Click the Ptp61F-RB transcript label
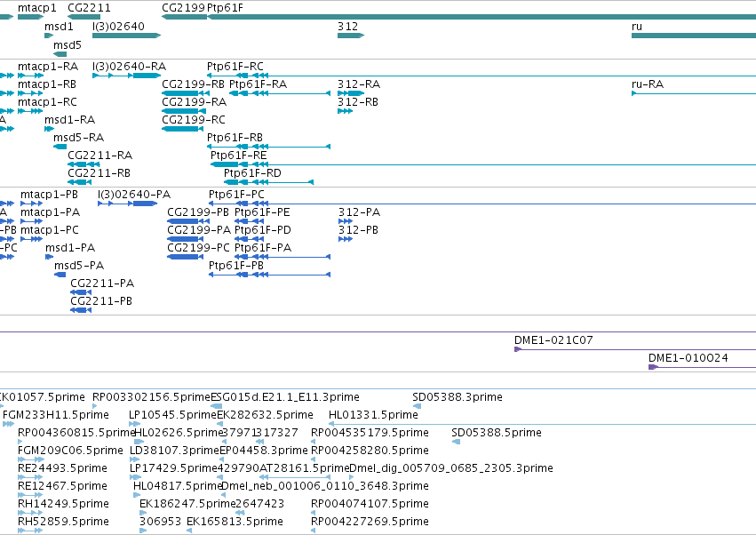 pos(235,138)
